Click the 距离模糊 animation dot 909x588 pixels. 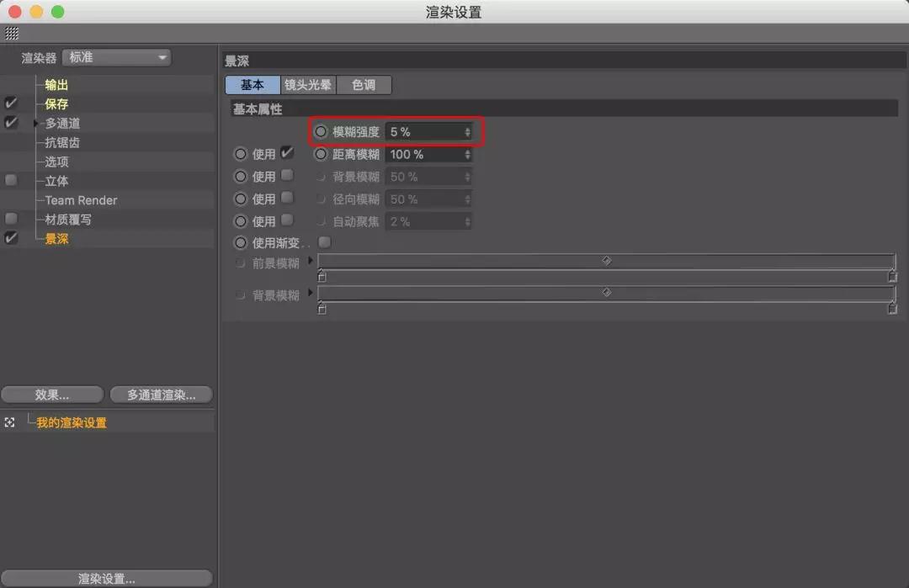tap(321, 154)
